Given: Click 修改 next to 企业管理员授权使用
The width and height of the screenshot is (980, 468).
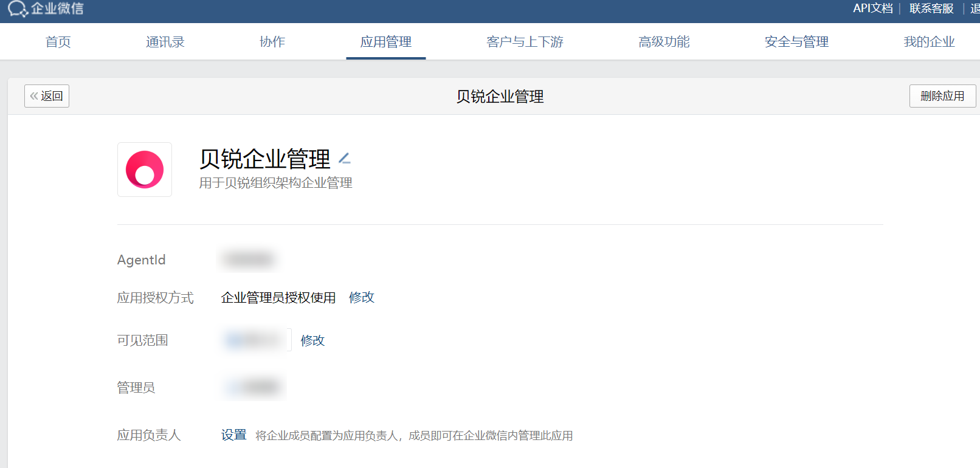Looking at the screenshot, I should point(362,298).
